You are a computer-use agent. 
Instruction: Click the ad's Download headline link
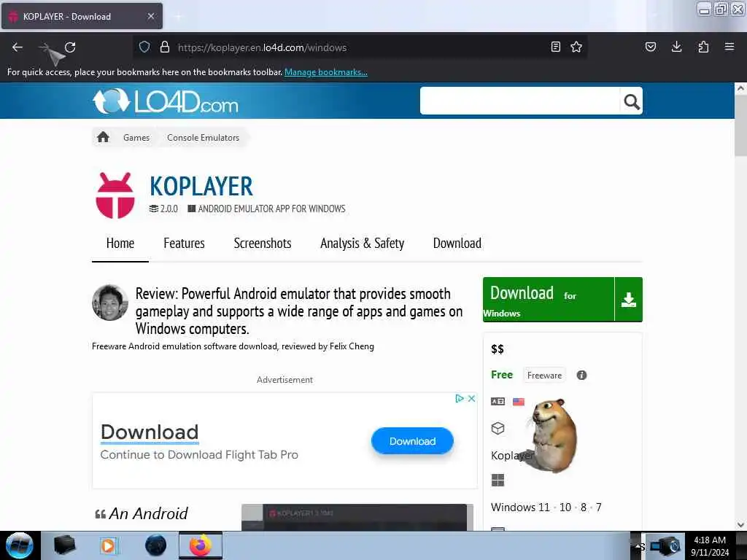[x=150, y=432]
